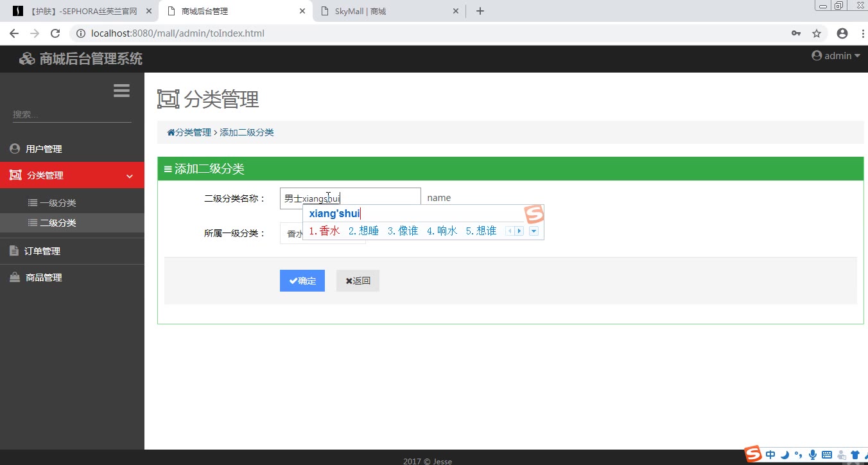Click the sidebar 搜索 search field
The height and width of the screenshot is (465, 868).
(x=72, y=114)
